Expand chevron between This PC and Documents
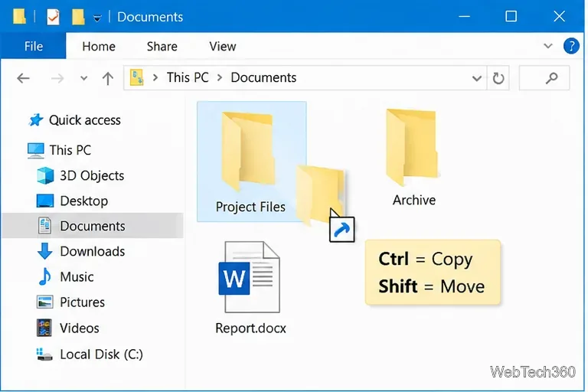588x392 pixels. 220,77
